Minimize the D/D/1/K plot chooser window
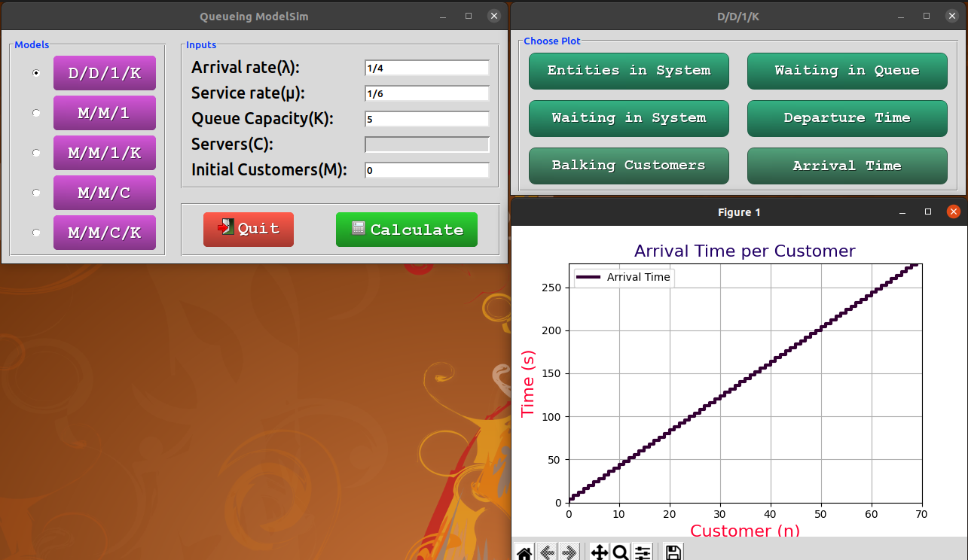The height and width of the screenshot is (560, 968). (902, 16)
